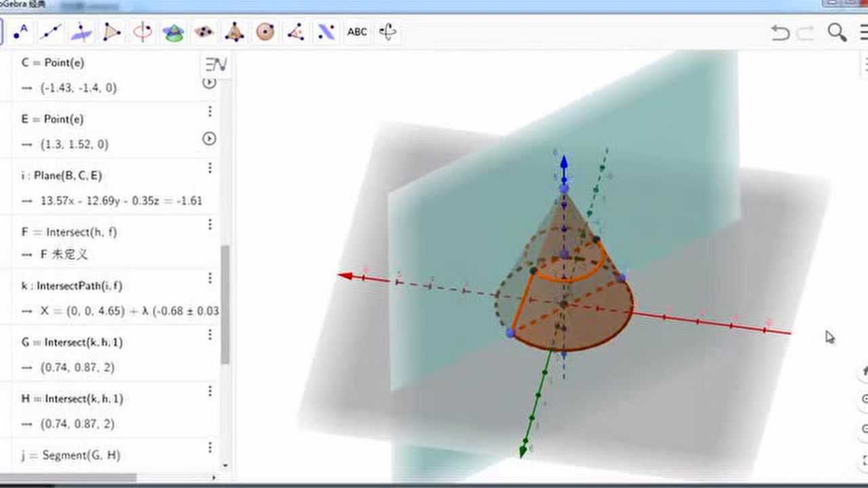Viewport: 868px width, 488px height.
Task: Select the definition H = Intersect(k, h, 1)
Action: (72, 399)
